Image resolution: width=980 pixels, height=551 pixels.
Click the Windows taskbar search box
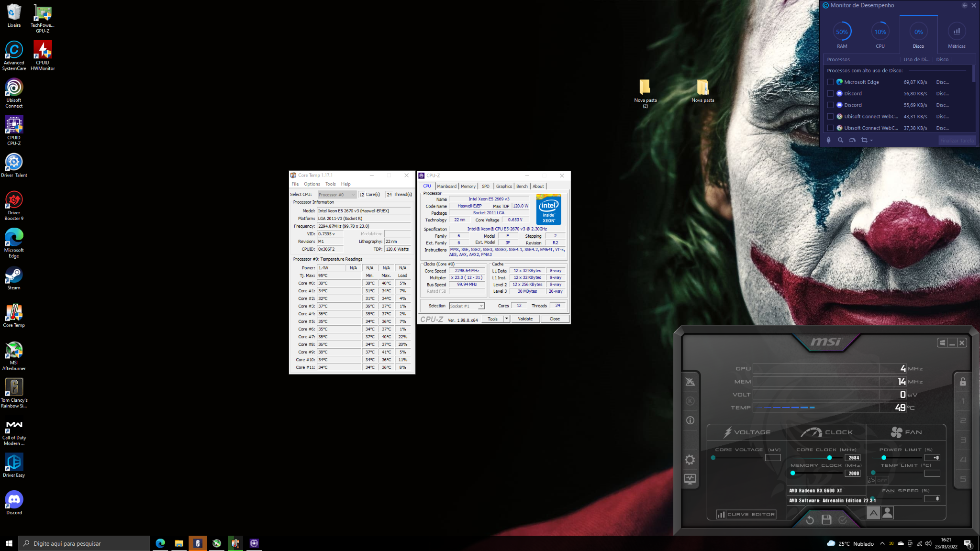coord(84,543)
